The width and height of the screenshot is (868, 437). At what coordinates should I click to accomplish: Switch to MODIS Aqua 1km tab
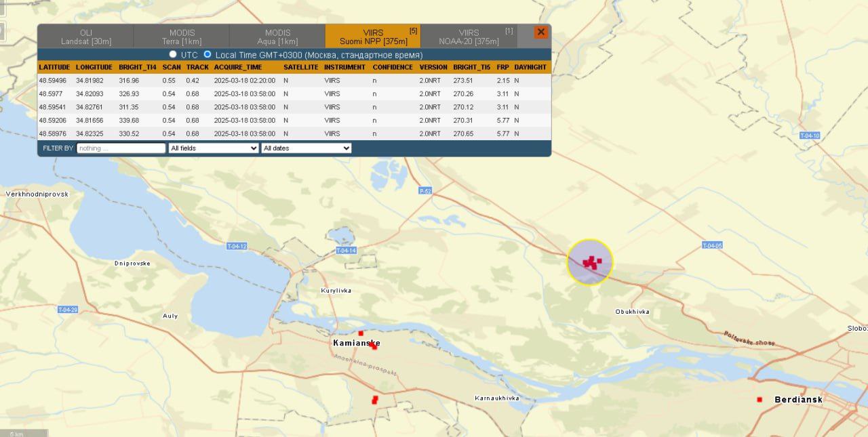point(277,37)
